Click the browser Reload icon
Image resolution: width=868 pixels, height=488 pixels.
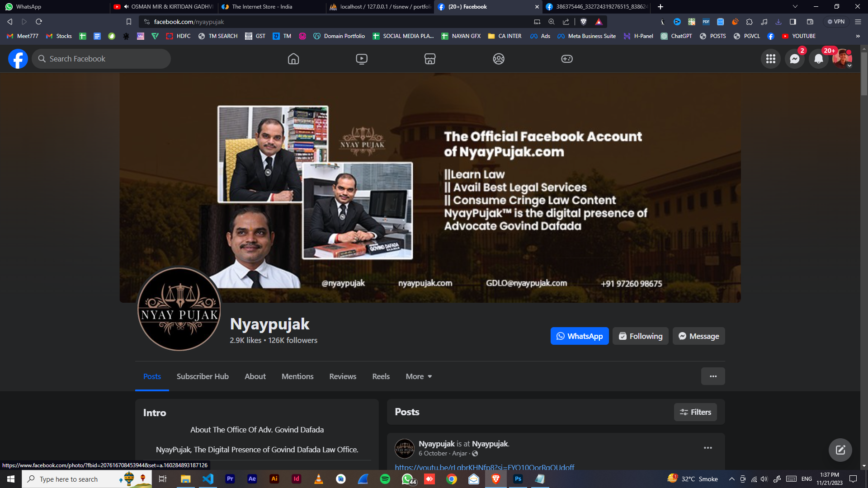(x=39, y=22)
